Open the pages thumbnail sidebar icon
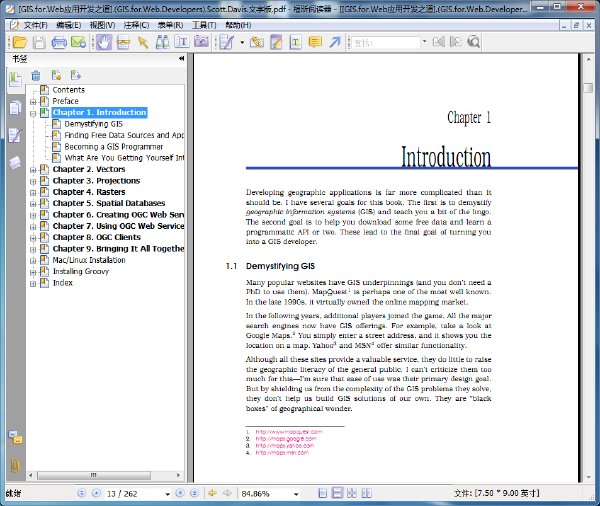600x506 pixels. [x=15, y=108]
